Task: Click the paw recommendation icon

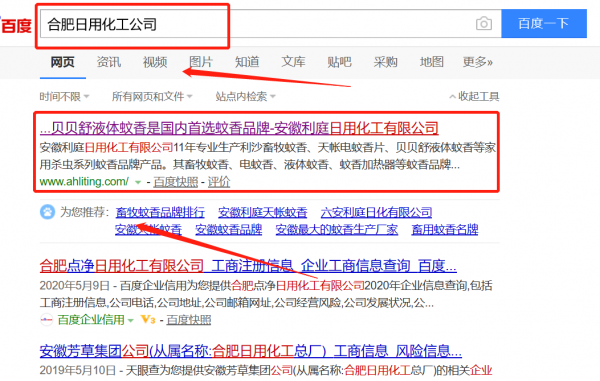Action: click(x=47, y=212)
